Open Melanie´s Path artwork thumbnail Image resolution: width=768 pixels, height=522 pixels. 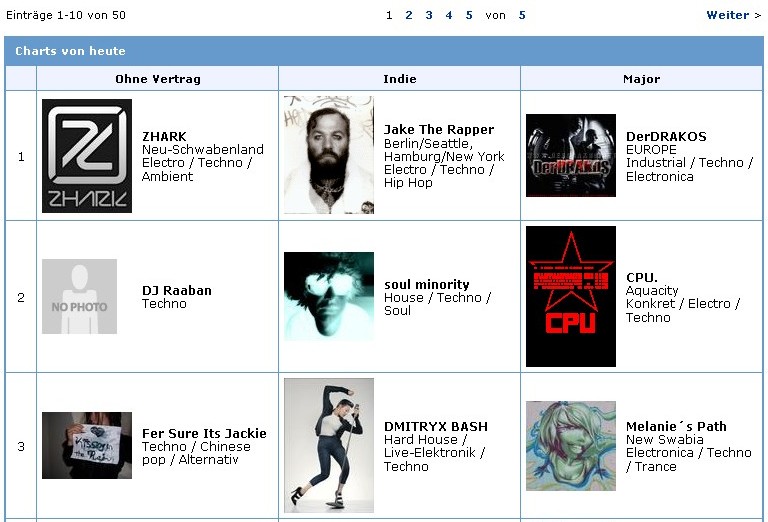point(571,446)
